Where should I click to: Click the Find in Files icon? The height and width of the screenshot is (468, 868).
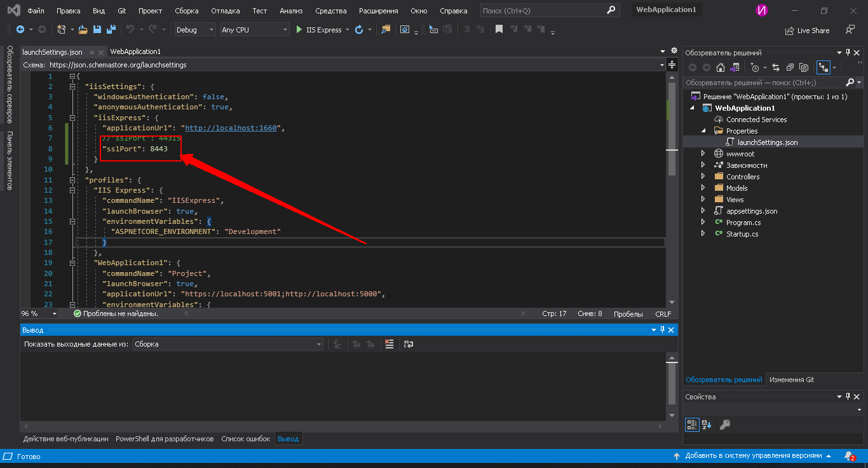tap(386, 29)
